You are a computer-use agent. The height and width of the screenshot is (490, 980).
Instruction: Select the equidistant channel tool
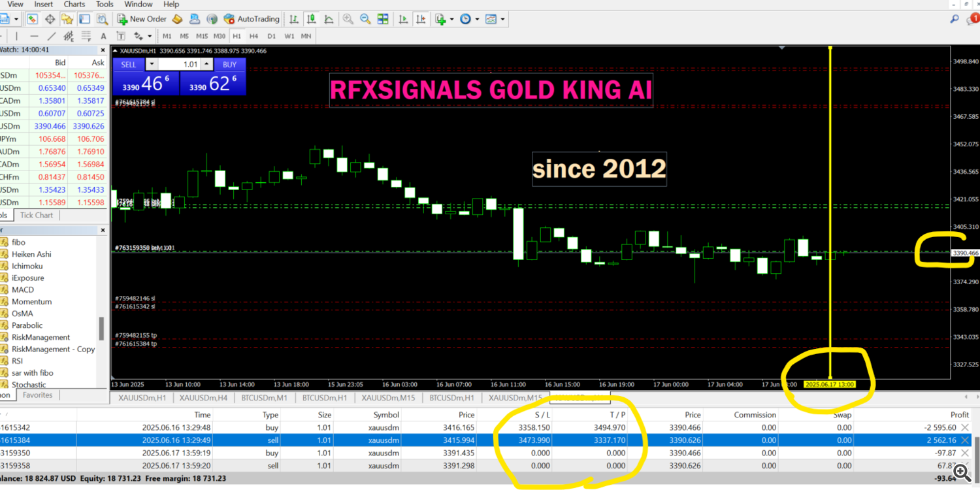(x=69, y=36)
